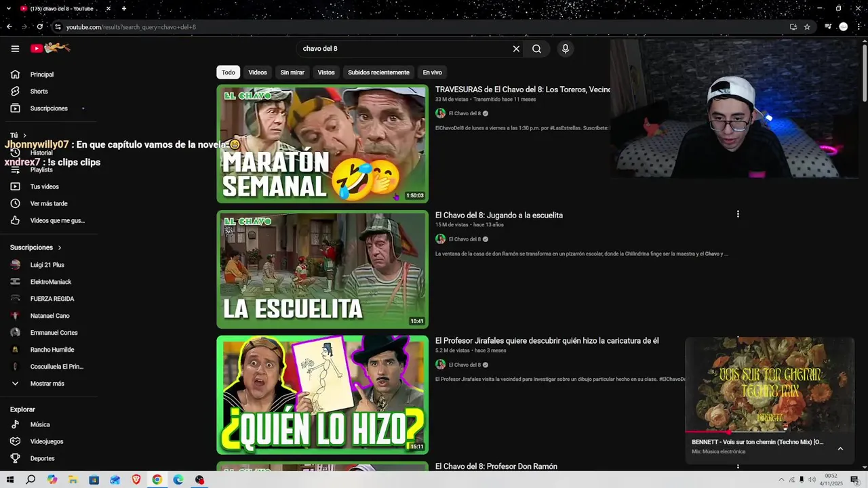The height and width of the screenshot is (488, 868).
Task: Click the magnifier search button
Action: point(536,49)
